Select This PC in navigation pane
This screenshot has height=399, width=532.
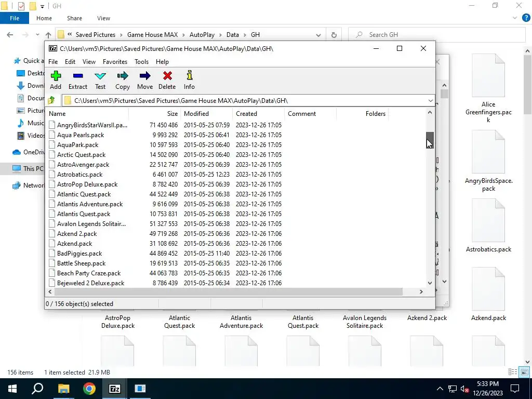[x=28, y=169]
